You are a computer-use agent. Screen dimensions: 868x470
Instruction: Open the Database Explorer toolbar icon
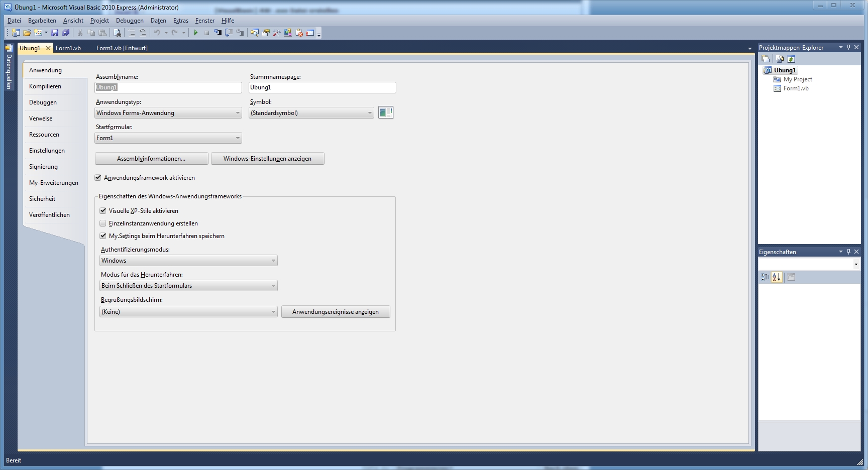288,33
